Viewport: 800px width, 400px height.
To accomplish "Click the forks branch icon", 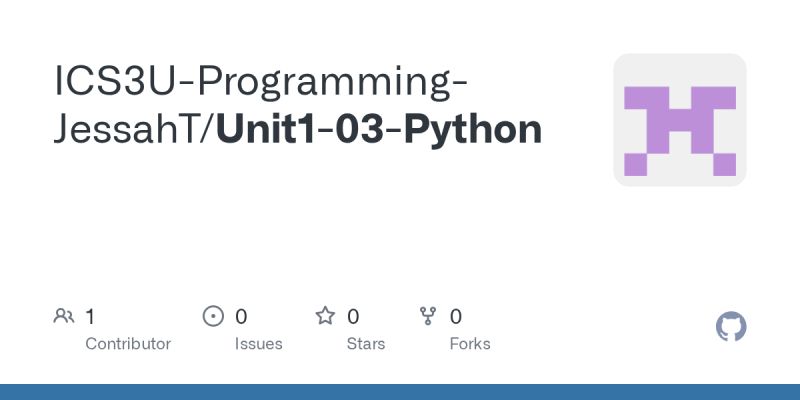I will pos(428,316).
